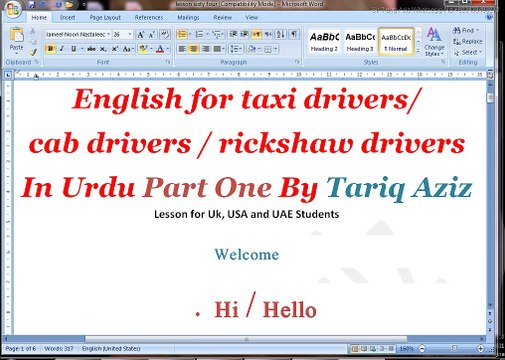Click the tab selector at ruler corner
The image size is (505, 360).
point(8,75)
